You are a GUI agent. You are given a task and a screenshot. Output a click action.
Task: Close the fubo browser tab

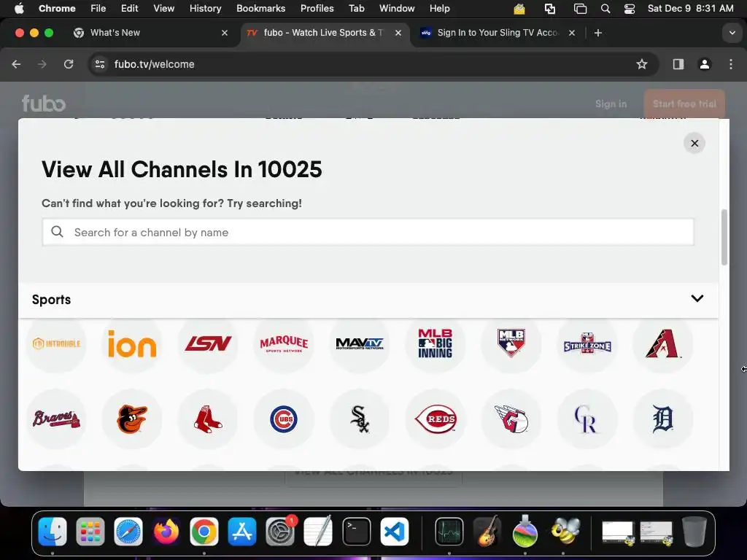398,33
